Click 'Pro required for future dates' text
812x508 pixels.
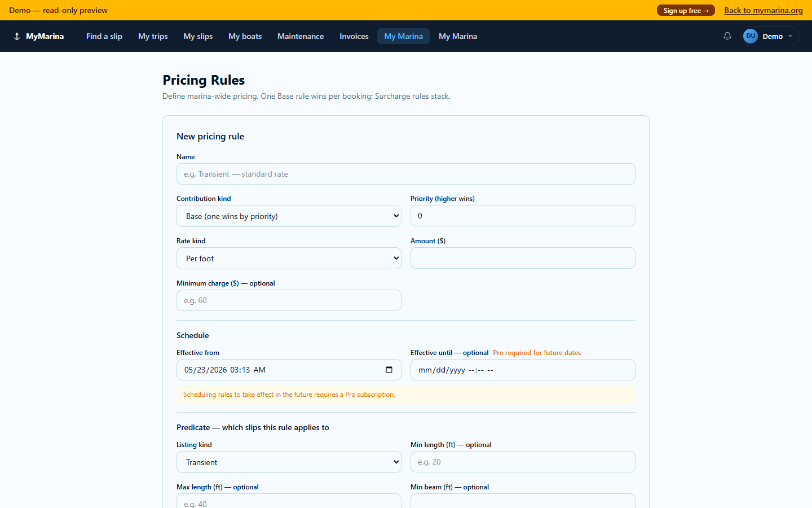537,353
